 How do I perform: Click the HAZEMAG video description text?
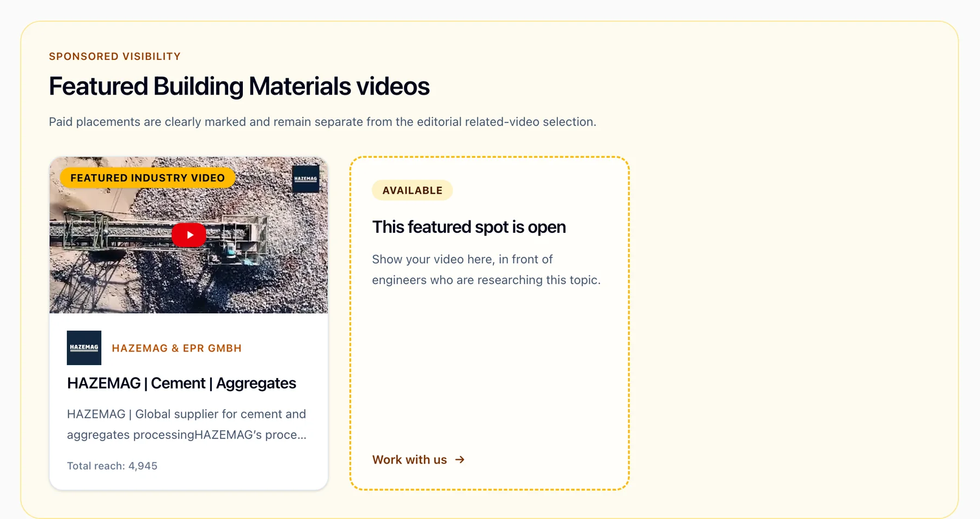187,424
